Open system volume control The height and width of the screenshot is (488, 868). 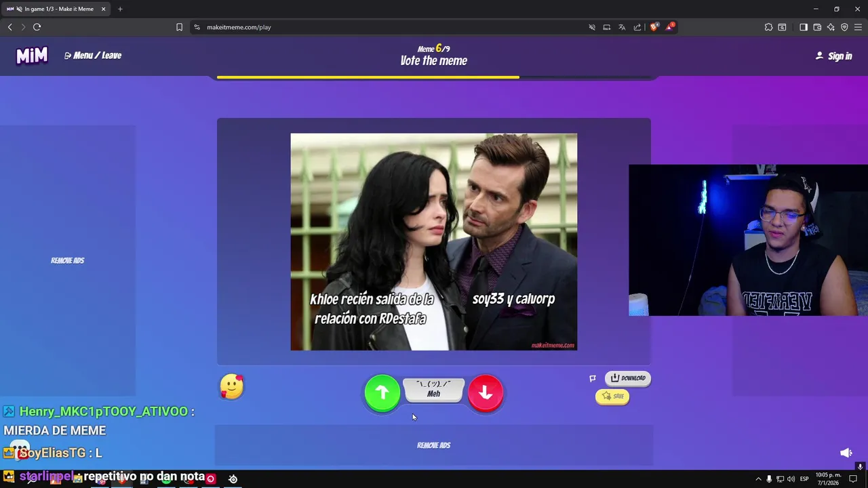(x=791, y=479)
